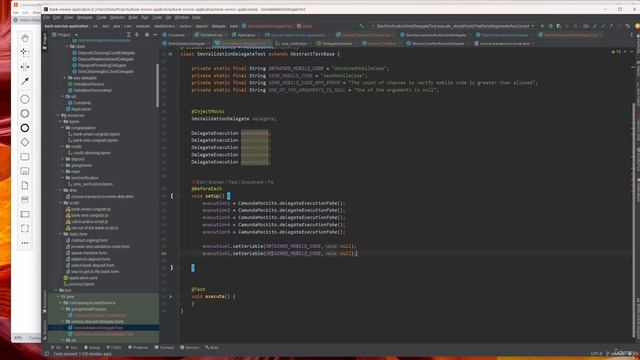Open the Refactor menu
Screen dimensions: 640x360
coord(117,18)
